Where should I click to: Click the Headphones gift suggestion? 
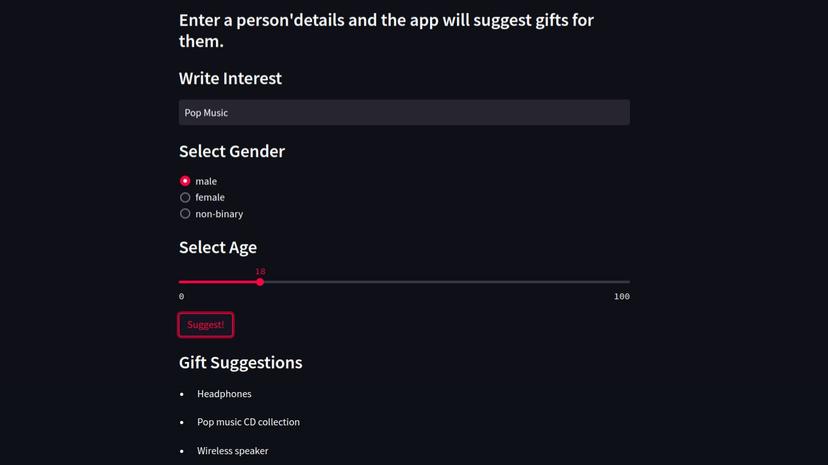[224, 394]
